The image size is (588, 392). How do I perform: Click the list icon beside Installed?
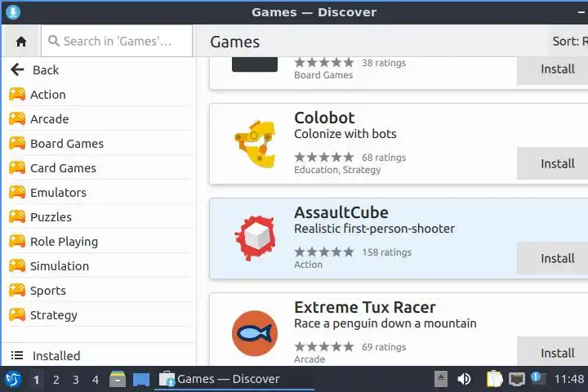[17, 355]
